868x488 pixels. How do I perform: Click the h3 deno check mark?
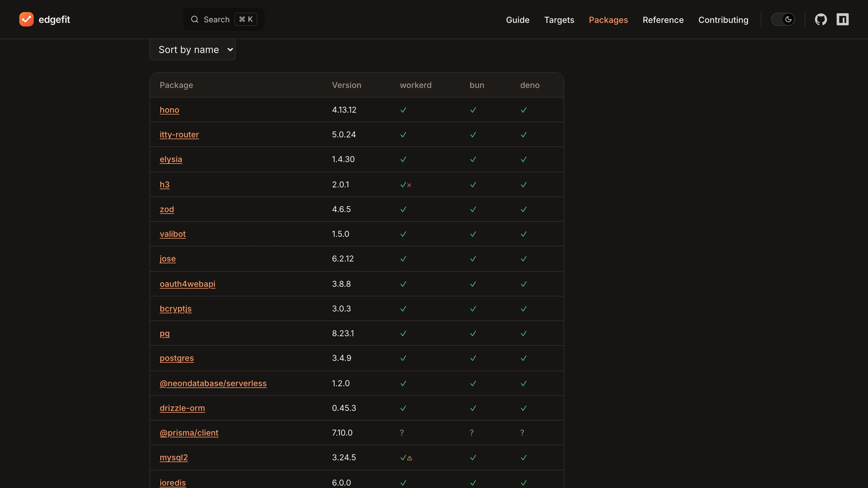click(524, 185)
